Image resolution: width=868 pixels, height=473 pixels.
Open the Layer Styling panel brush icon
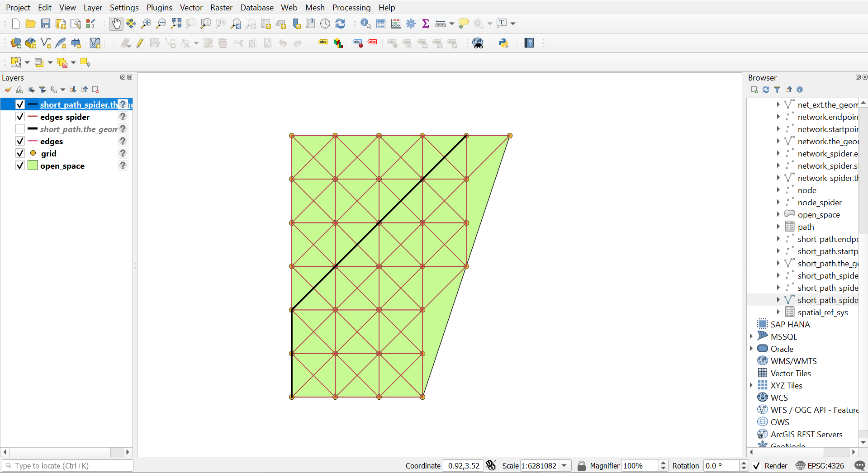8,90
